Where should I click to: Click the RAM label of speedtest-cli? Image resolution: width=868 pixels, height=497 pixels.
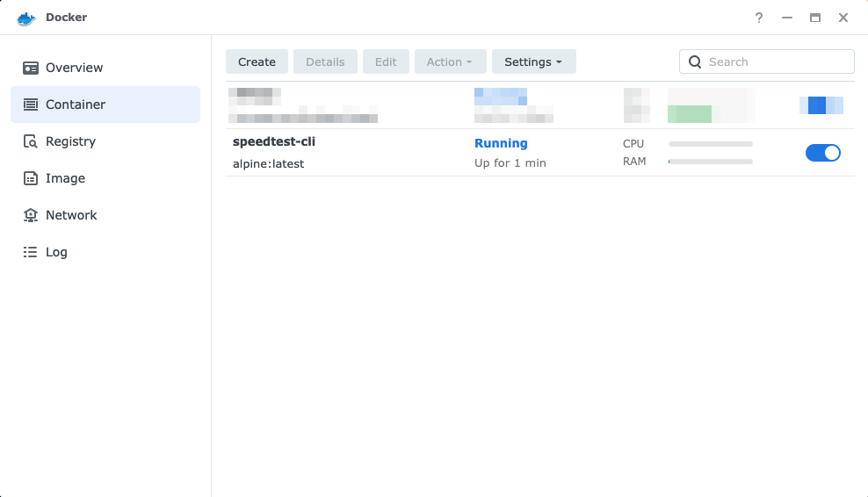(x=634, y=162)
